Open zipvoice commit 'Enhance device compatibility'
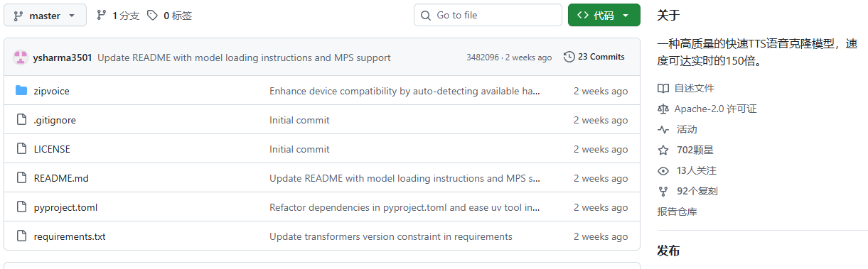The height and width of the screenshot is (269, 868). [405, 91]
